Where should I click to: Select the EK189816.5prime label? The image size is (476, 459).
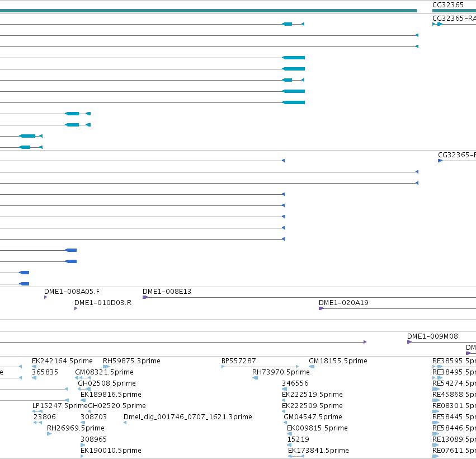coord(111,395)
